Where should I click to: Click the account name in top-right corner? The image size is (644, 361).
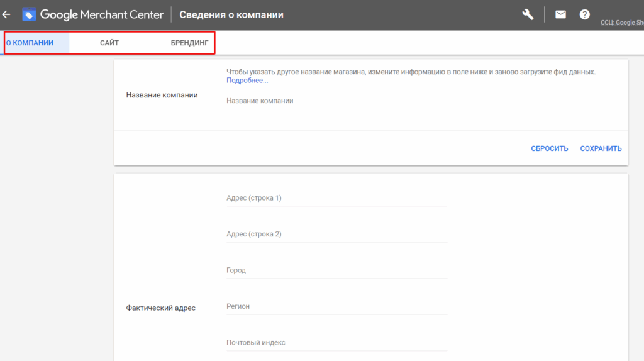pyautogui.click(x=621, y=23)
